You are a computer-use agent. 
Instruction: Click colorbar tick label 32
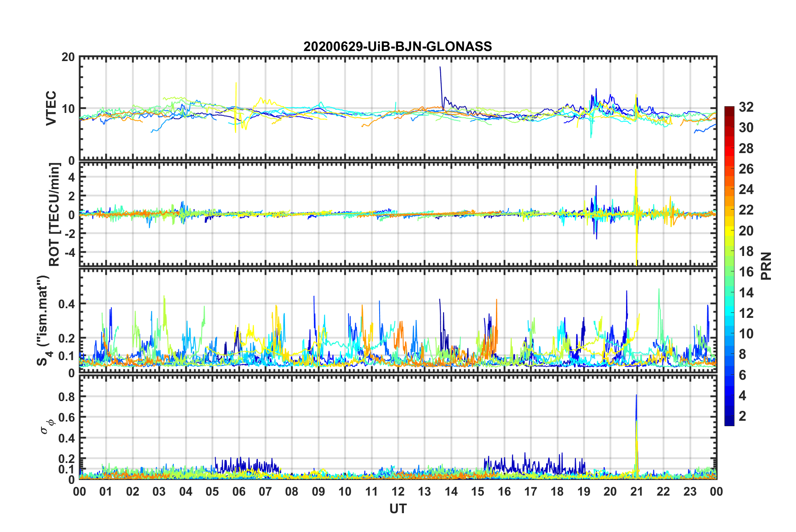tap(746, 107)
